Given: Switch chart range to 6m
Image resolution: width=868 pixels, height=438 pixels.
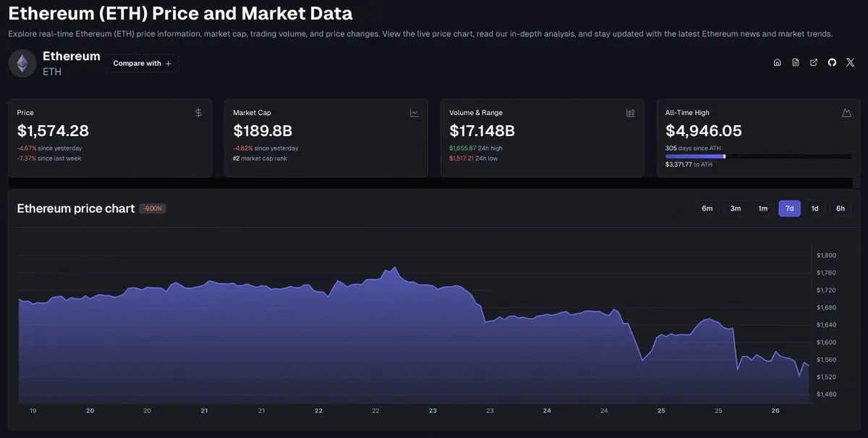Looking at the screenshot, I should [707, 209].
